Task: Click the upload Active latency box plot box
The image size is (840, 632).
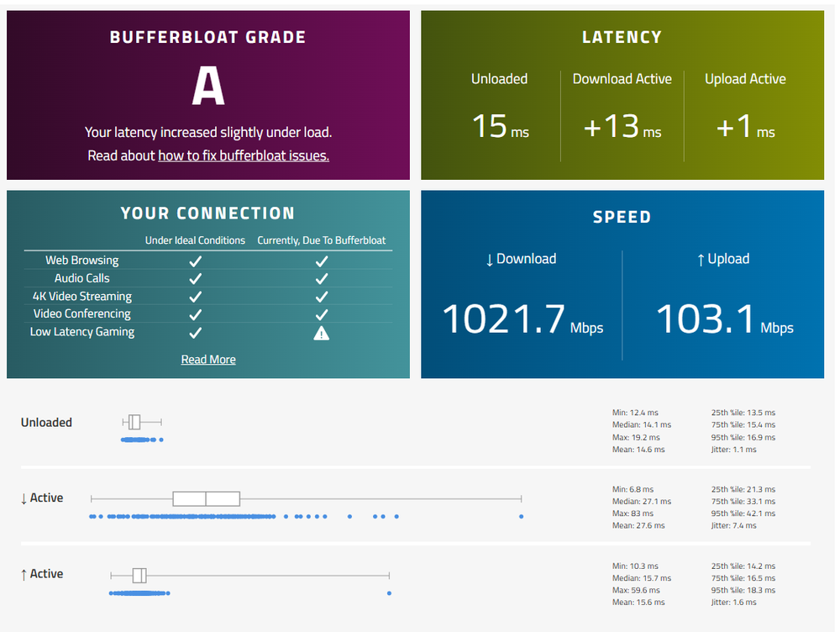Action: (139, 575)
